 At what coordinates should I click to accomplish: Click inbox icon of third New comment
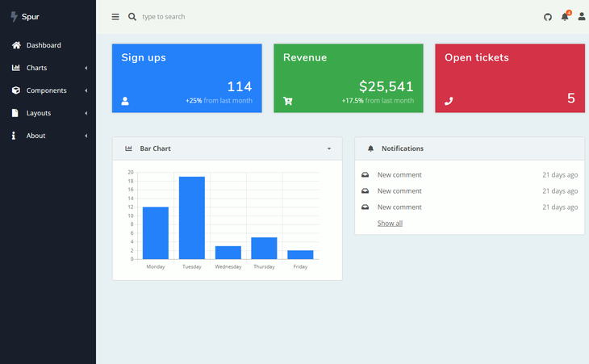(x=366, y=207)
